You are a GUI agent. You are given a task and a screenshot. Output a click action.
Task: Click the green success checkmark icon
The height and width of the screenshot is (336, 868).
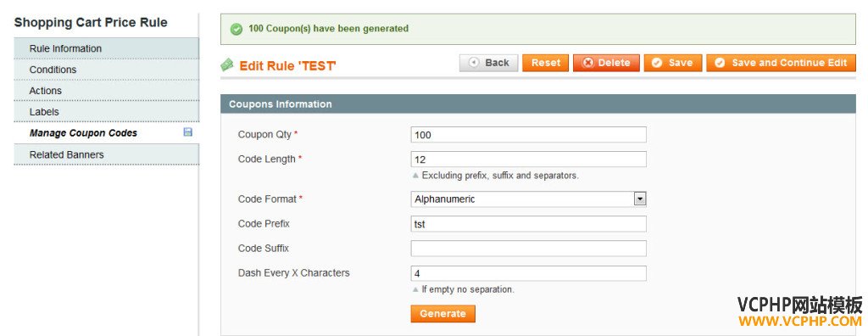point(236,30)
